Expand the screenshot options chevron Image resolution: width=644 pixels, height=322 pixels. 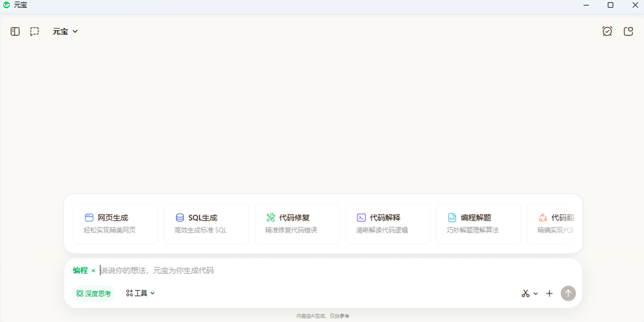click(x=536, y=294)
